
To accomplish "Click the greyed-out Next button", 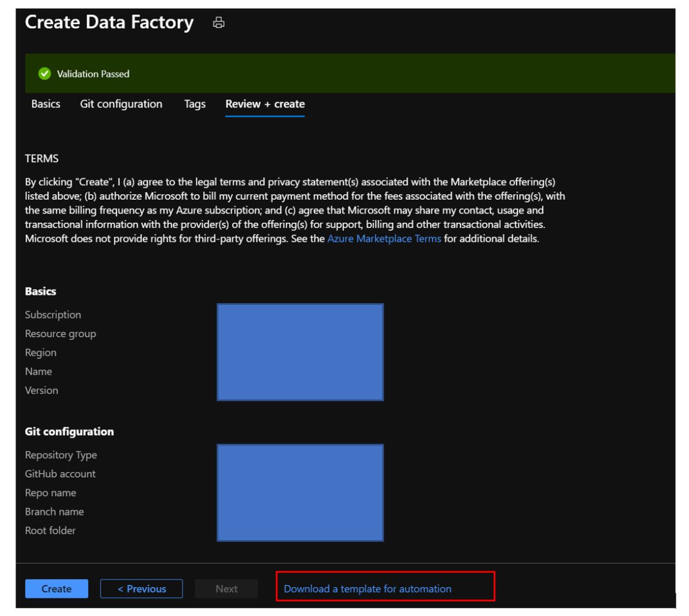I will (x=227, y=588).
